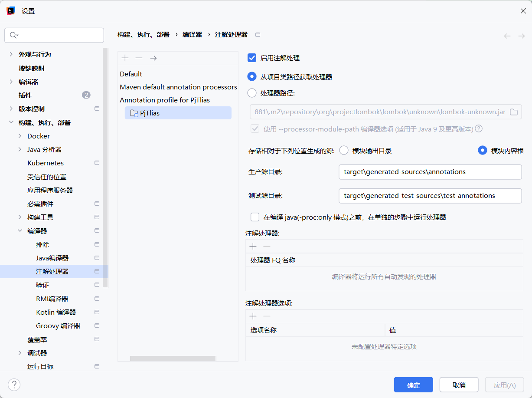Add a processor FQ name with plus icon
The height and width of the screenshot is (398, 532).
coord(253,247)
